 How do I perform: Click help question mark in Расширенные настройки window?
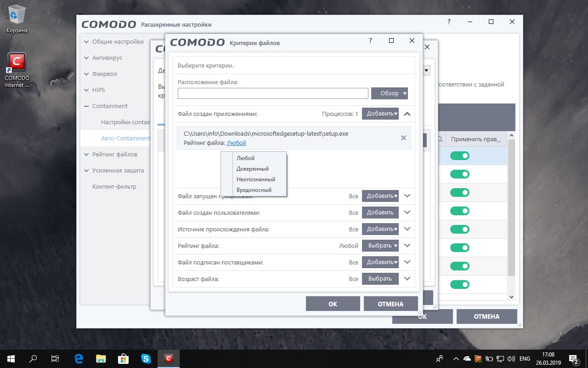tap(449, 22)
